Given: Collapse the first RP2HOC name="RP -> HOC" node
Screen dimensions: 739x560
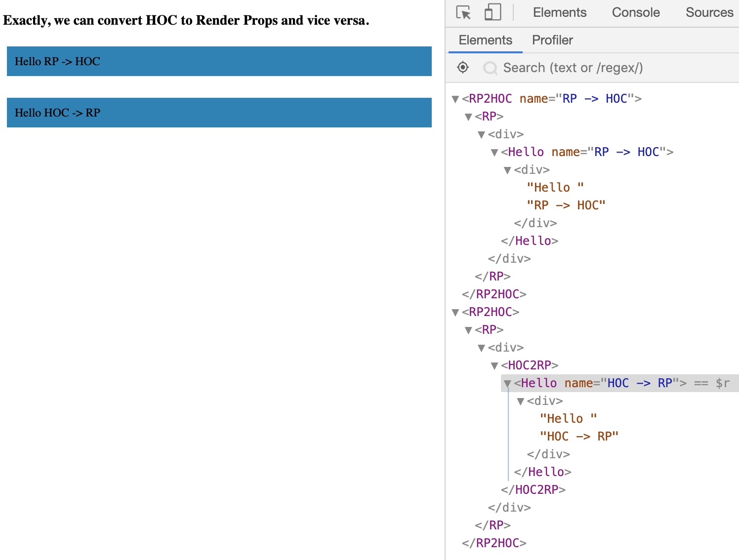Looking at the screenshot, I should coord(455,99).
